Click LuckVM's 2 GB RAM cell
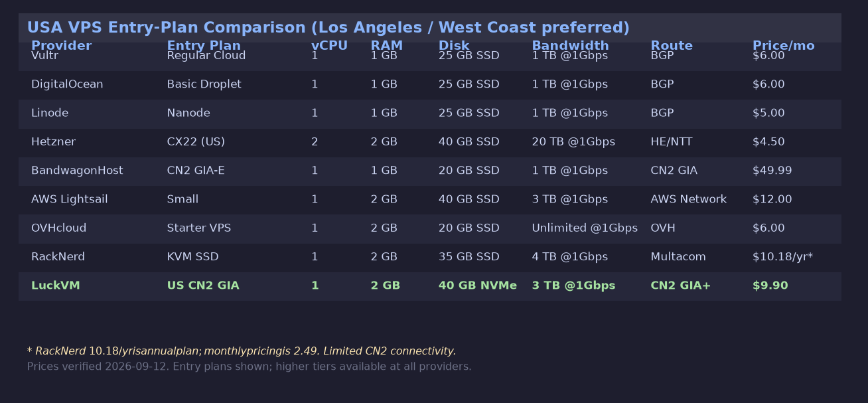868x403 pixels. coord(386,285)
